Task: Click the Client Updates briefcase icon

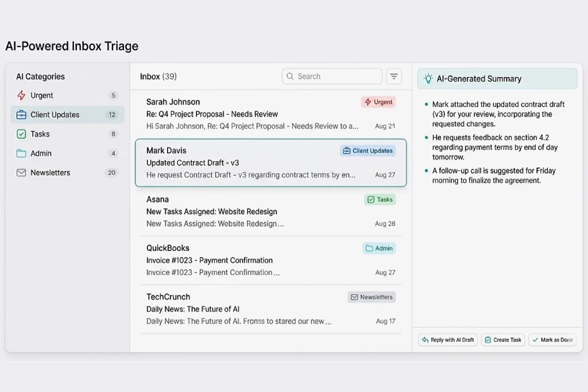Action: pos(22,115)
